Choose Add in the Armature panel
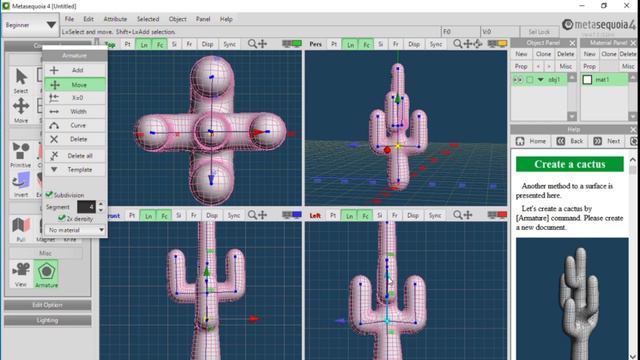The height and width of the screenshot is (360, 640). click(x=75, y=70)
